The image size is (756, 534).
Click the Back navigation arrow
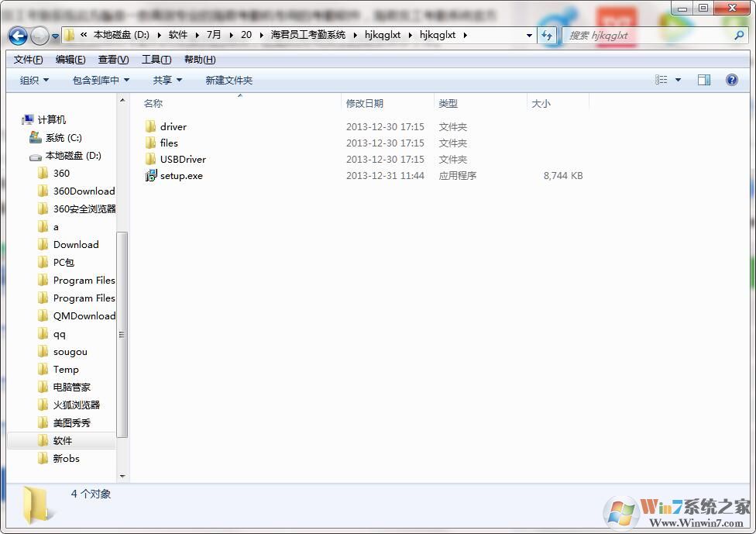pos(18,36)
